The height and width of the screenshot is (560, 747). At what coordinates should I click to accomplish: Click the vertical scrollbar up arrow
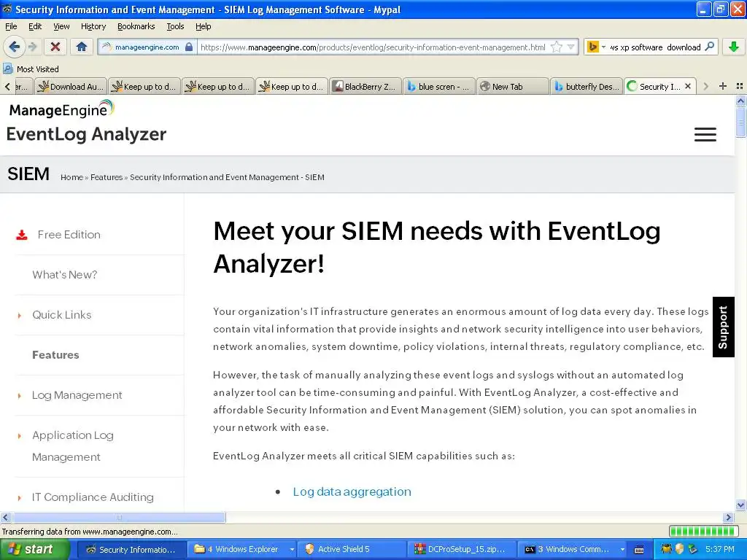pyautogui.click(x=740, y=101)
